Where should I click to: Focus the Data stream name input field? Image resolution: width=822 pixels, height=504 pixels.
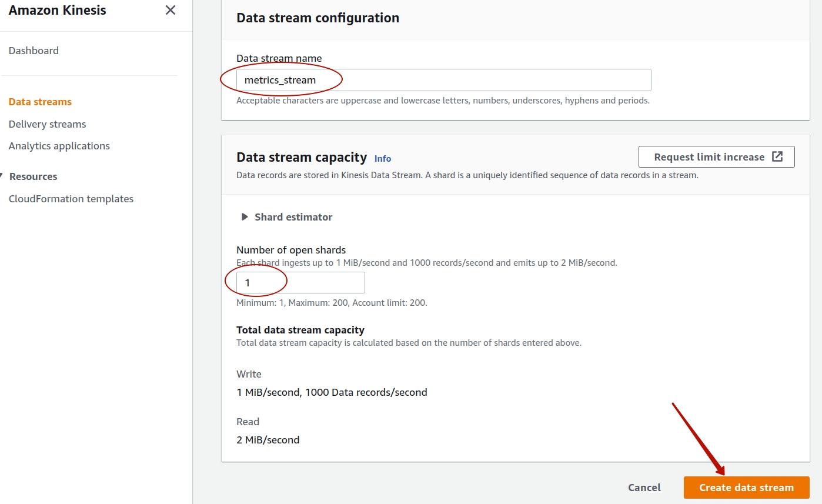coord(443,80)
